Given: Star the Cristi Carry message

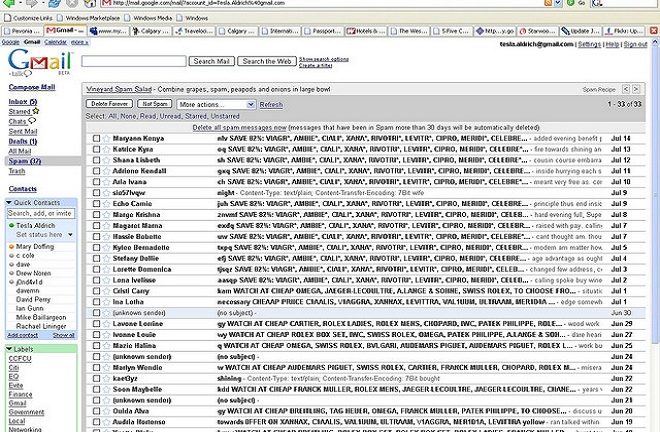Looking at the screenshot, I should (106, 291).
